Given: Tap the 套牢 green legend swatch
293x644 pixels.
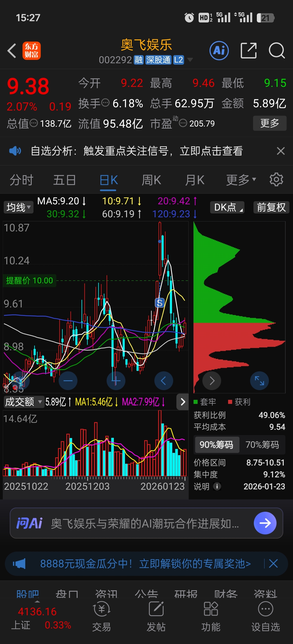Looking at the screenshot, I should point(196,402).
